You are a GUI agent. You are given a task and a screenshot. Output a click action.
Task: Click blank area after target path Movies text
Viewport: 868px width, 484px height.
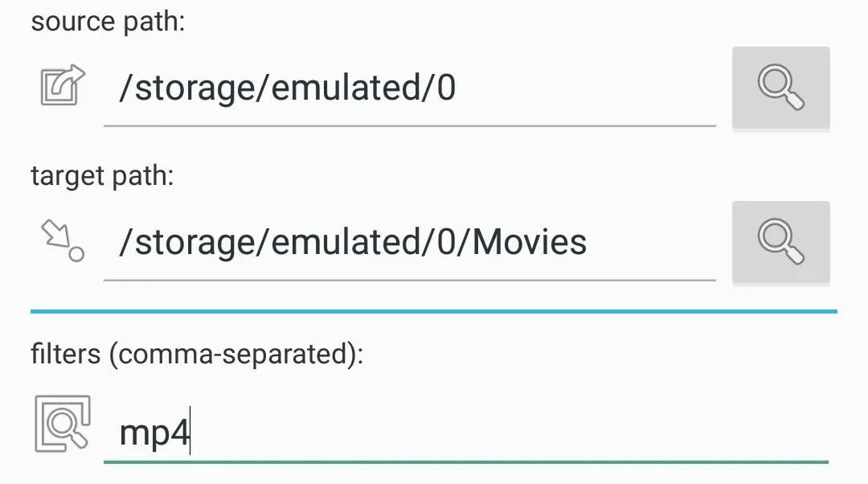[652, 243]
